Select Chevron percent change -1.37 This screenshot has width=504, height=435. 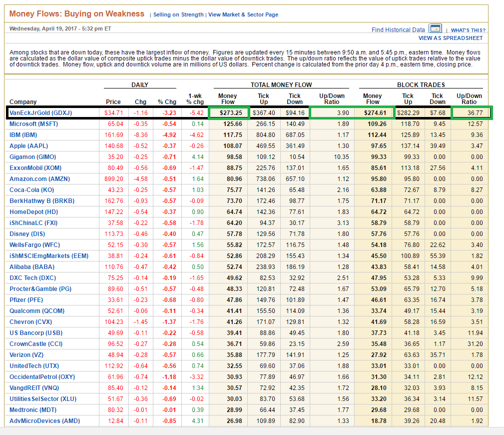pyautogui.click(x=169, y=321)
